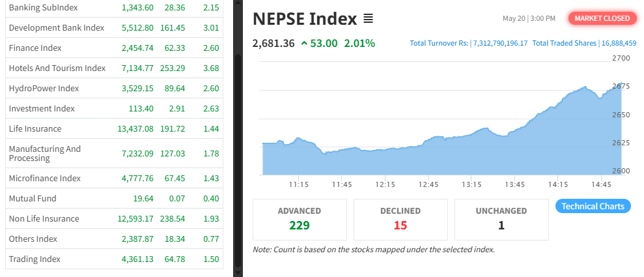Open the Mutual Fund row
The image size is (644, 277).
[33, 199]
